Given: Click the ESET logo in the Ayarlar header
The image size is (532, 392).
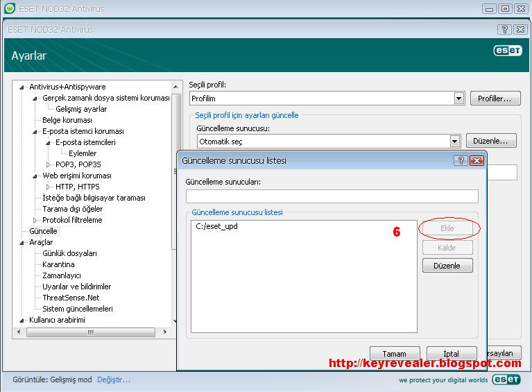Looking at the screenshot, I should pos(508,51).
